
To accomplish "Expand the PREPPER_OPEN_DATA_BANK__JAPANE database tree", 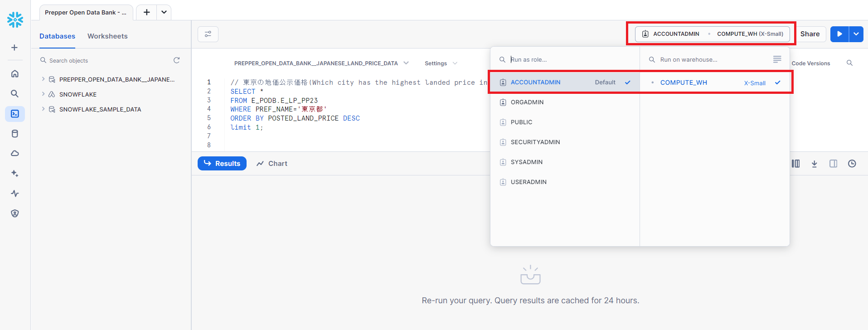I will pyautogui.click(x=43, y=79).
